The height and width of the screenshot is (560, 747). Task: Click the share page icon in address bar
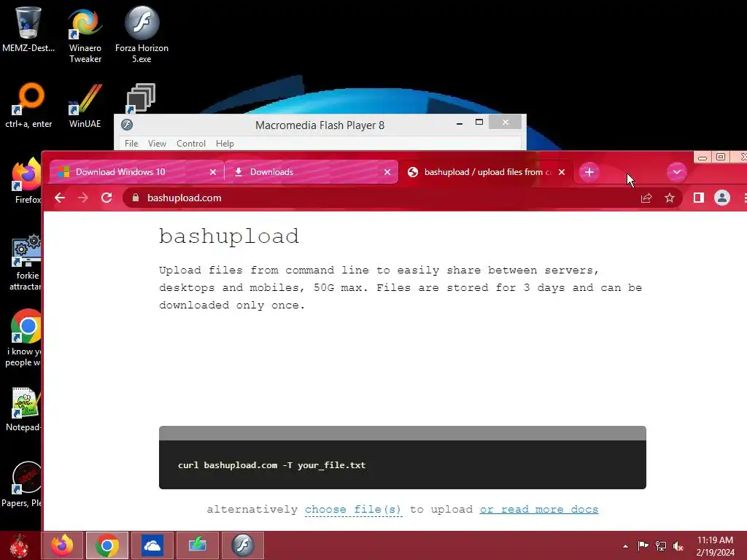tap(646, 198)
